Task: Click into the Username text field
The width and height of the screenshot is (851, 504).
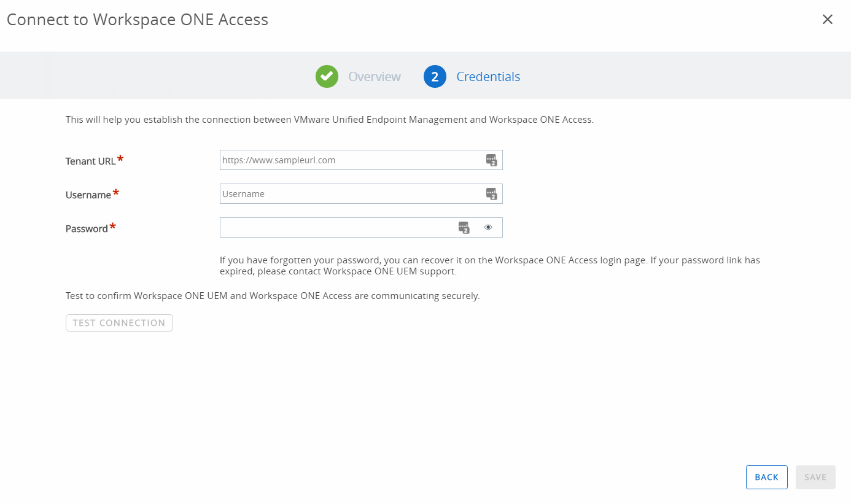Action: [x=350, y=194]
